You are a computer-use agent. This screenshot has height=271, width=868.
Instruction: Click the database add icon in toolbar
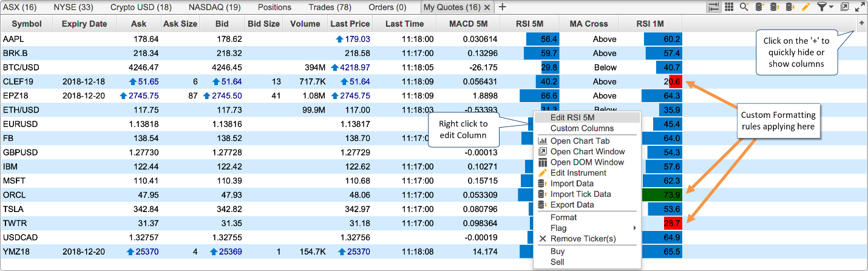pyautogui.click(x=759, y=7)
